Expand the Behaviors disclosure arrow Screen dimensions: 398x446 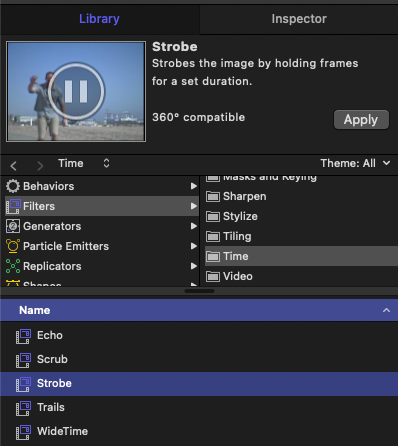(194, 186)
